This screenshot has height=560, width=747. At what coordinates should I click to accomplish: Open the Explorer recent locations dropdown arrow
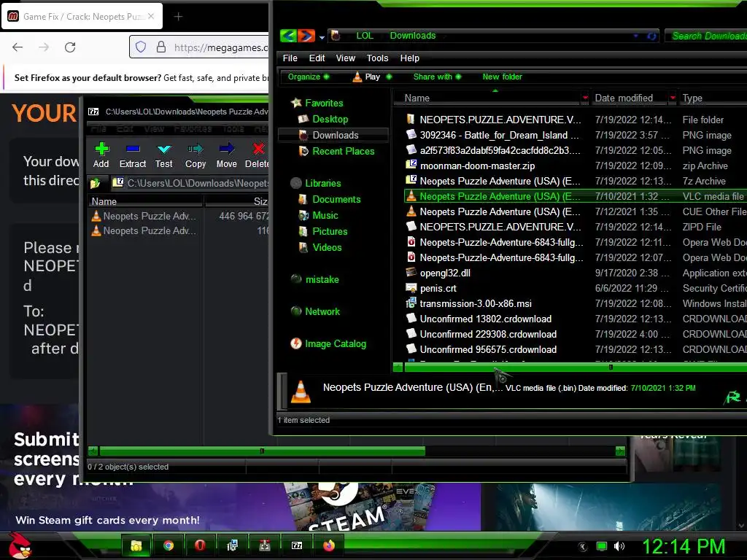pos(322,37)
